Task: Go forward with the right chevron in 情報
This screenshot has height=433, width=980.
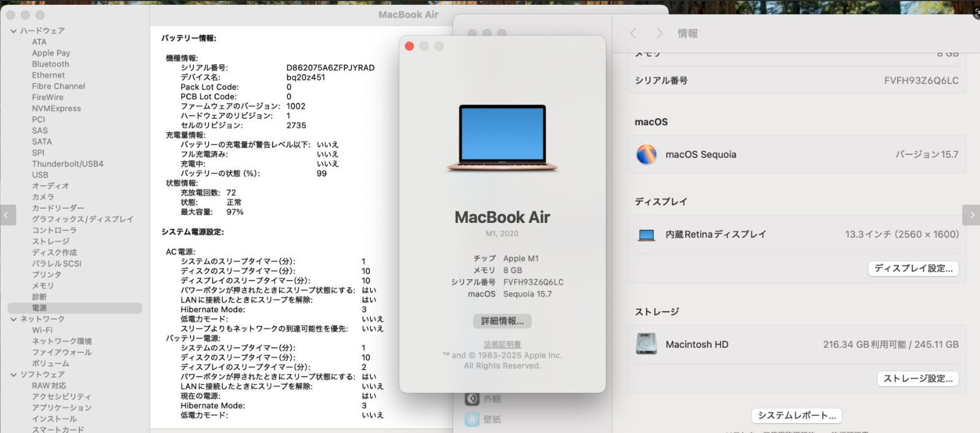Action: pyautogui.click(x=659, y=33)
